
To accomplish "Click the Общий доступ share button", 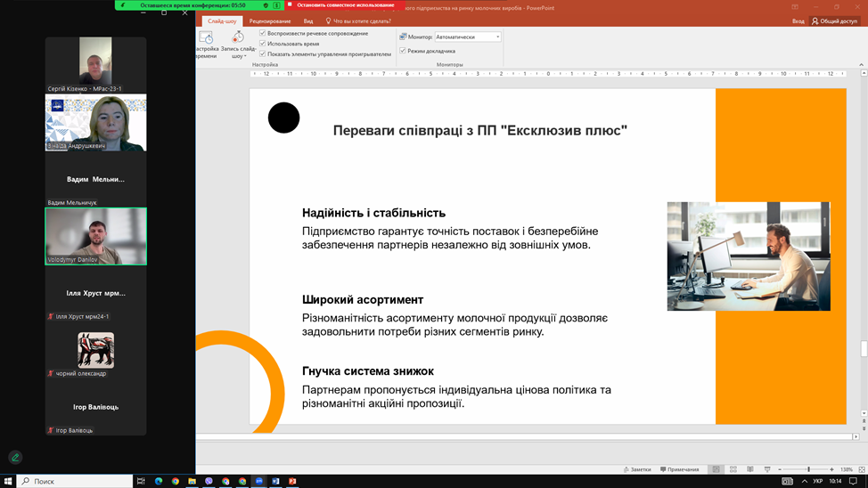I will click(834, 21).
